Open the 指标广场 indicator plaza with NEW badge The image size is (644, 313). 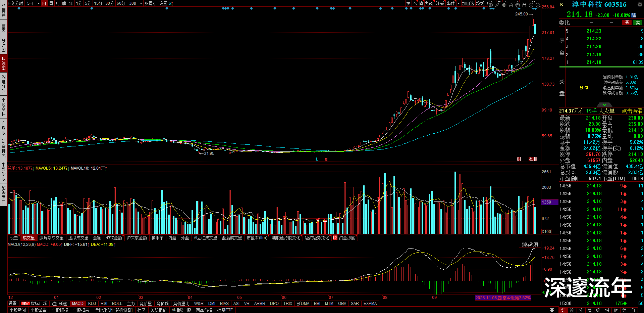(34, 304)
